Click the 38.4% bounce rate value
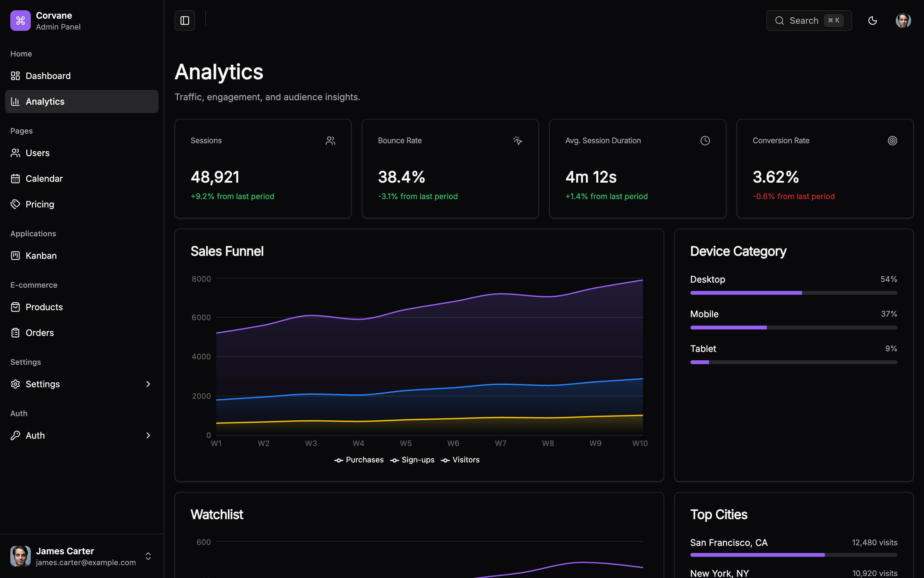Viewport: 924px width, 578px height. pos(401,177)
